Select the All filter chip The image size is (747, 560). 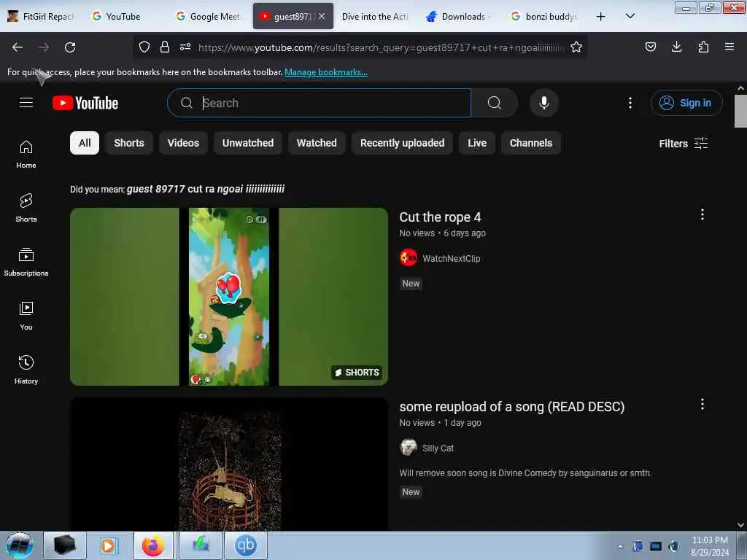[x=85, y=143]
